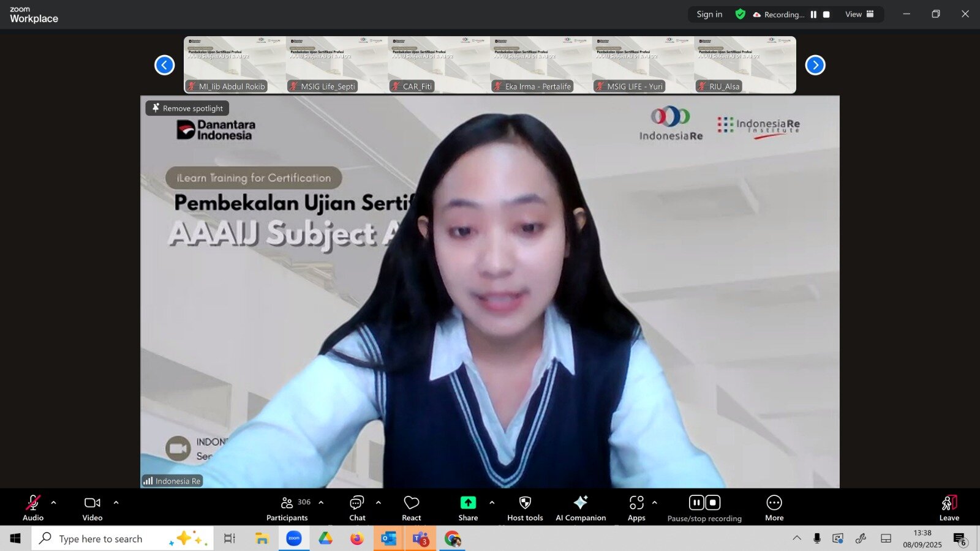The height and width of the screenshot is (551, 980).
Task: Unmute the microphone with Audio button
Action: [x=33, y=508]
